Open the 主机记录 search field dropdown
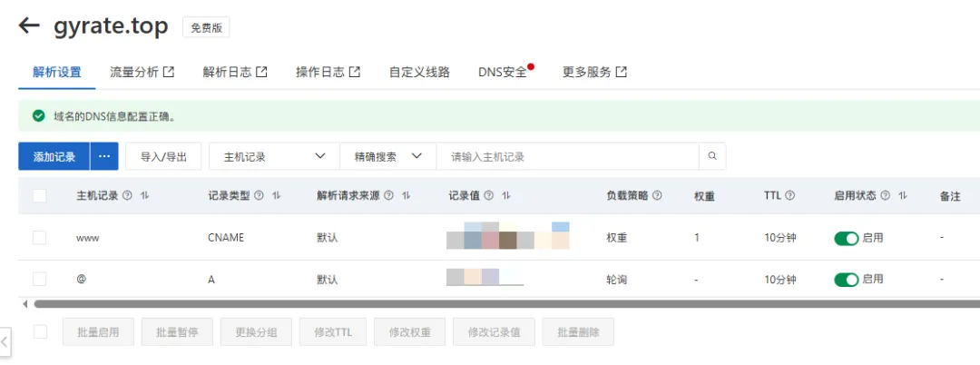Viewport: 980px width, 365px height. (274, 156)
